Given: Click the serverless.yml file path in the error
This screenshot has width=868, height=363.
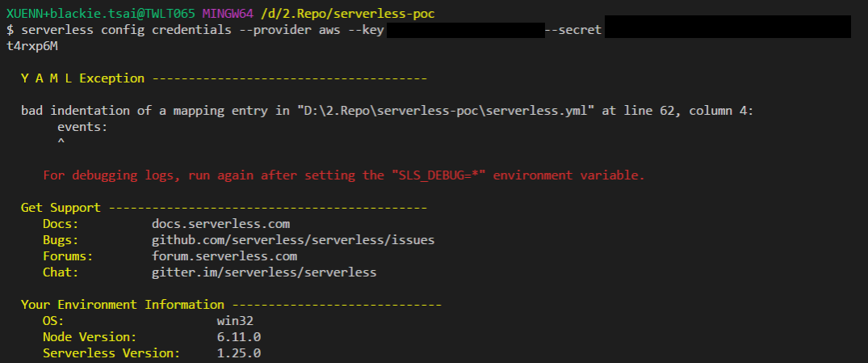Looking at the screenshot, I should (x=447, y=111).
